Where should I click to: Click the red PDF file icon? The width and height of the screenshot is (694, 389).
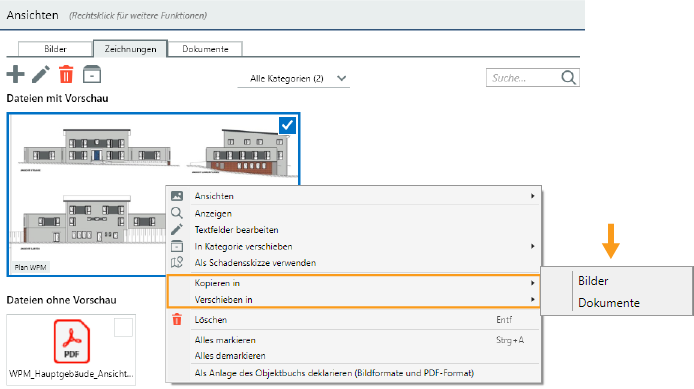click(x=72, y=342)
